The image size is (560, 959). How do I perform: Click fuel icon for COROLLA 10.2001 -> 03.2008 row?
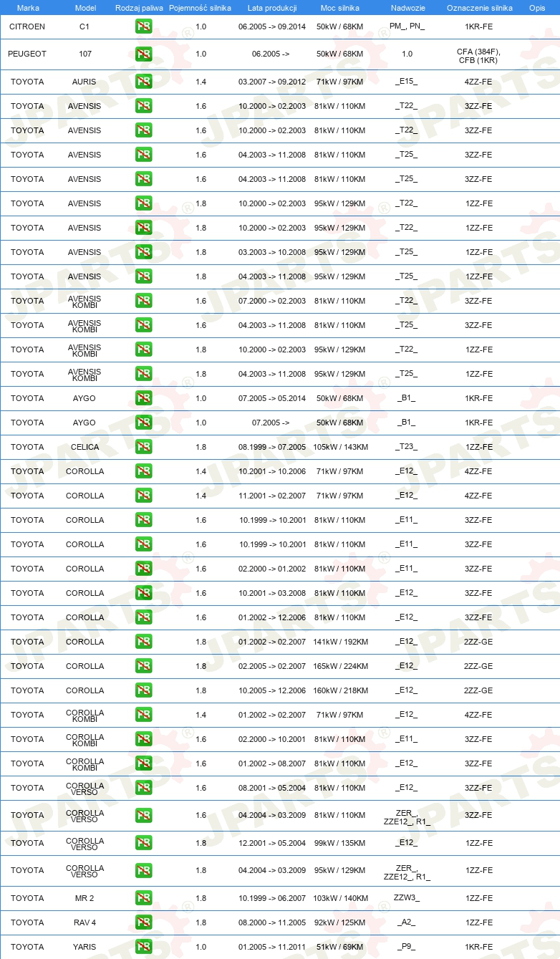coord(143,593)
